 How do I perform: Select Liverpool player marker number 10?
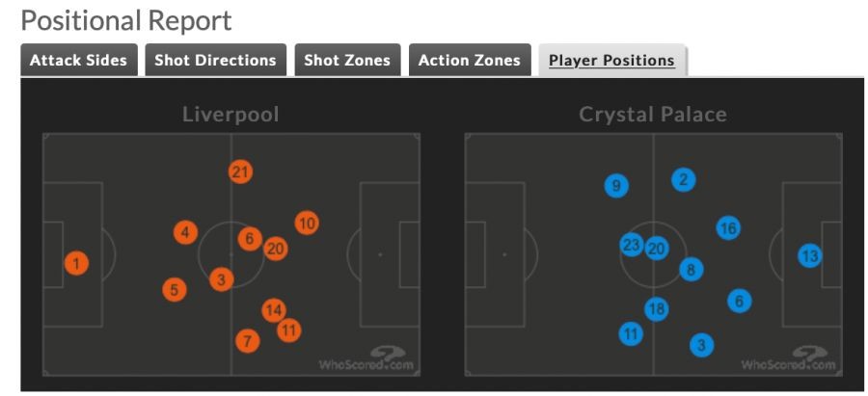click(x=307, y=224)
